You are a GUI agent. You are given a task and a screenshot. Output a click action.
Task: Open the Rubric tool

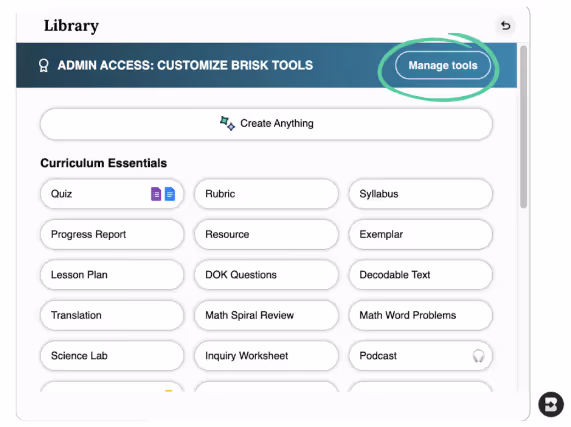(266, 194)
